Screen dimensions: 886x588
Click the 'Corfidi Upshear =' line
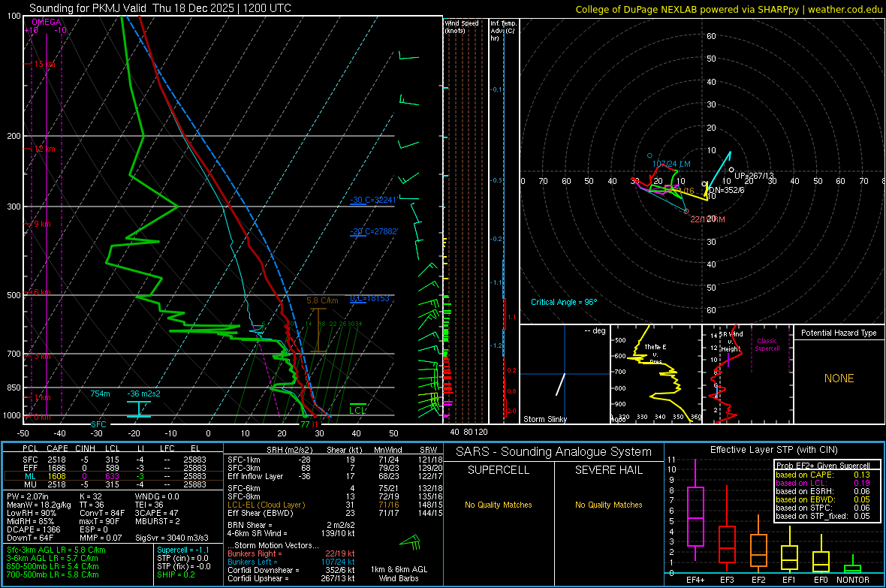291,578
